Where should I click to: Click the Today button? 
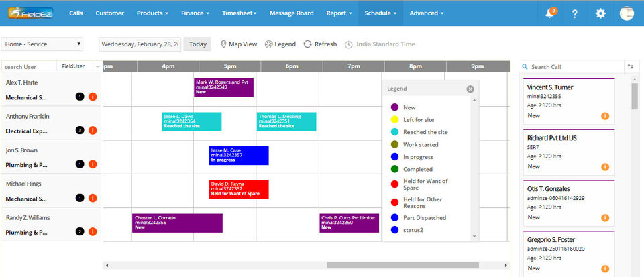pos(197,44)
